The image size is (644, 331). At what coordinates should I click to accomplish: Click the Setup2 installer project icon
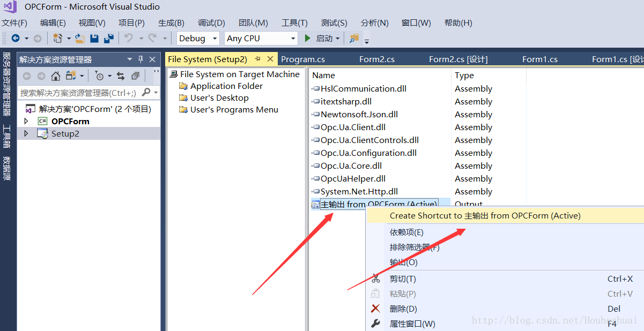pos(42,133)
